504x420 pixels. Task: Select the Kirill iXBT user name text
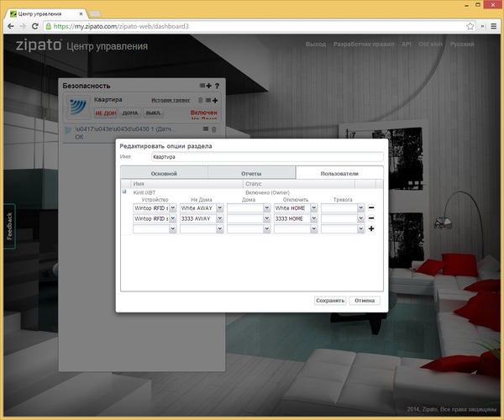[144, 192]
